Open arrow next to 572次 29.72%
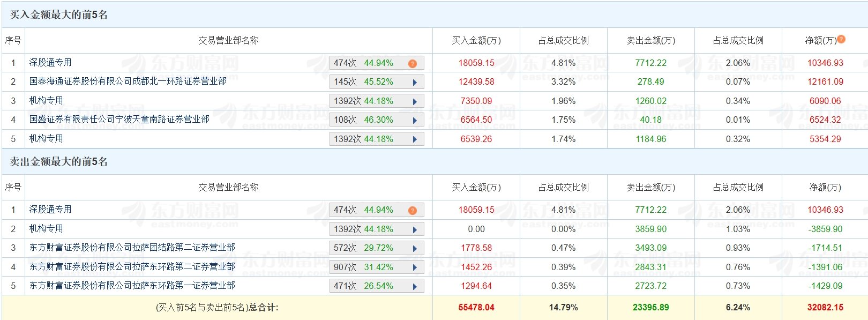 pyautogui.click(x=415, y=248)
